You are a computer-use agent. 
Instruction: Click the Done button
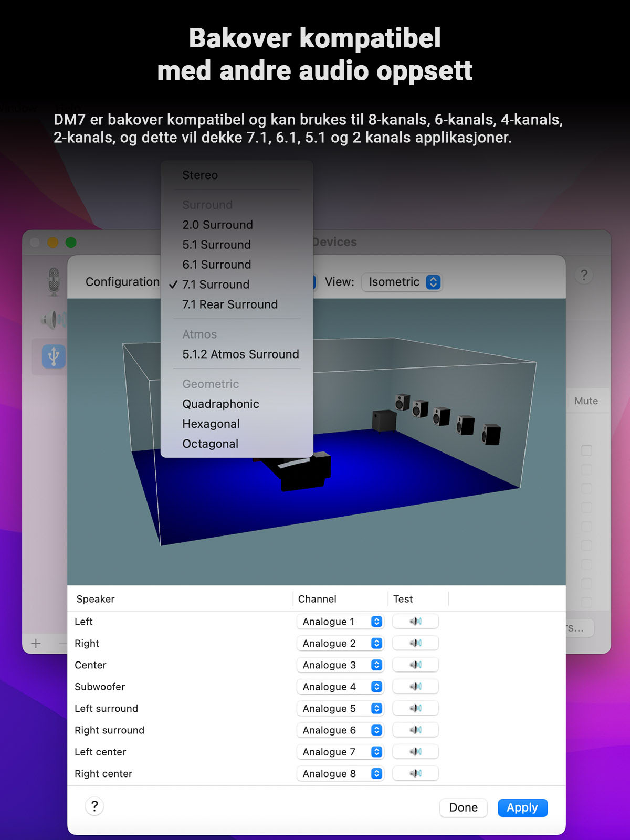(x=464, y=807)
